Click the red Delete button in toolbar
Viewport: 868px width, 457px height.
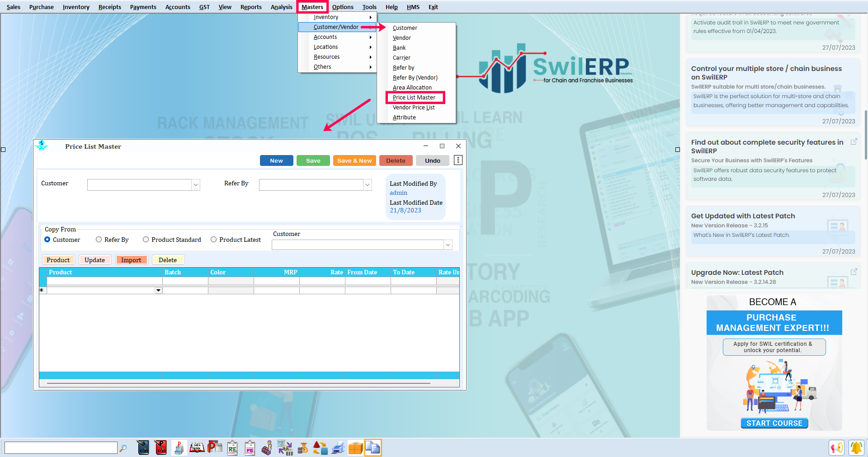(x=396, y=160)
